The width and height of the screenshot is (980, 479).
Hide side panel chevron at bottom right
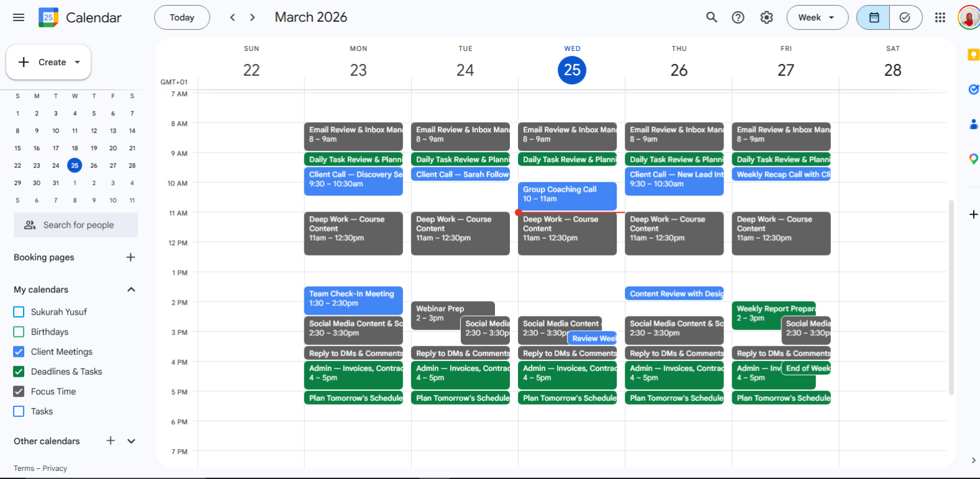point(973,460)
